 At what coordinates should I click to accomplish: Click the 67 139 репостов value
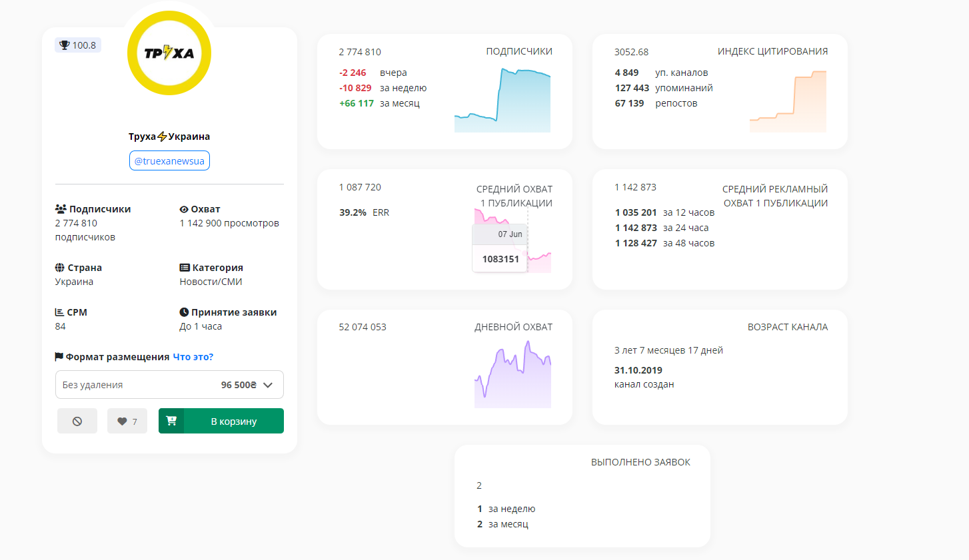pos(629,103)
